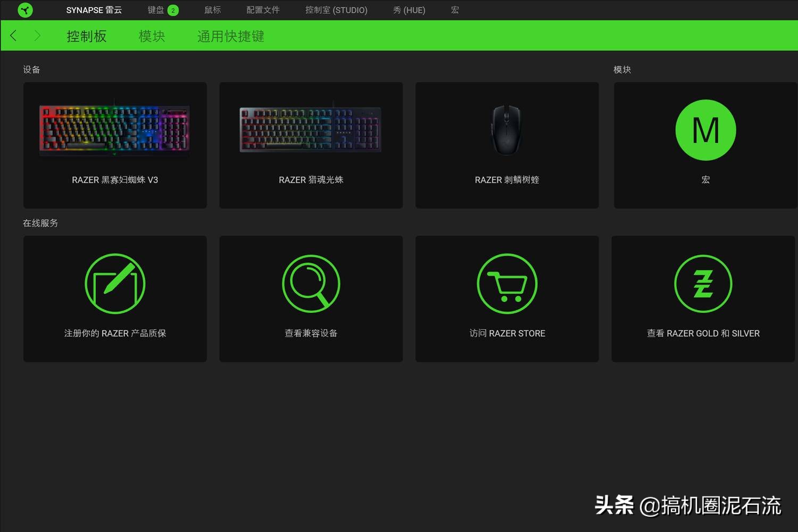Screen dimensions: 798x532
Task: Click 查看兼容设备 link
Action: point(311,333)
